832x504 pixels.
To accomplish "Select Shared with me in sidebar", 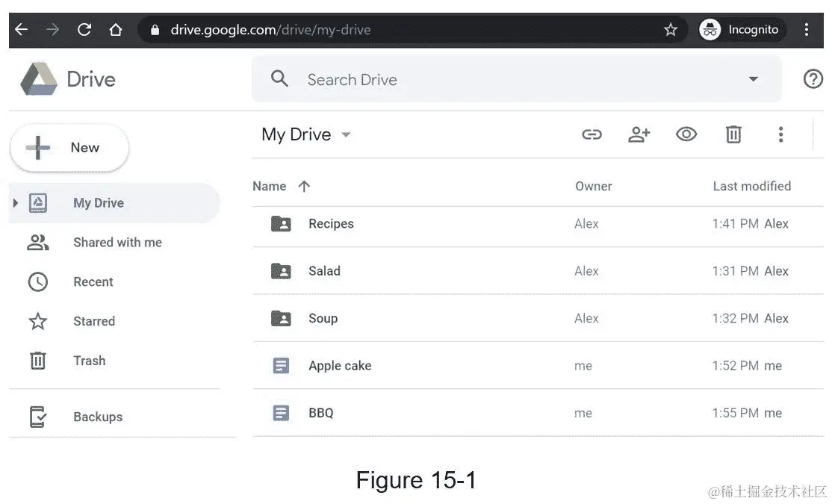I will (x=117, y=242).
